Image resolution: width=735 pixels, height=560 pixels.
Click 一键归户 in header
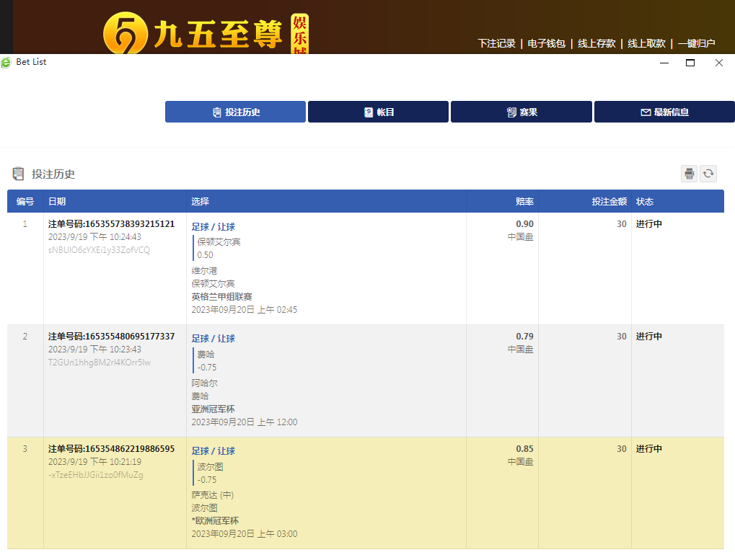tap(696, 43)
